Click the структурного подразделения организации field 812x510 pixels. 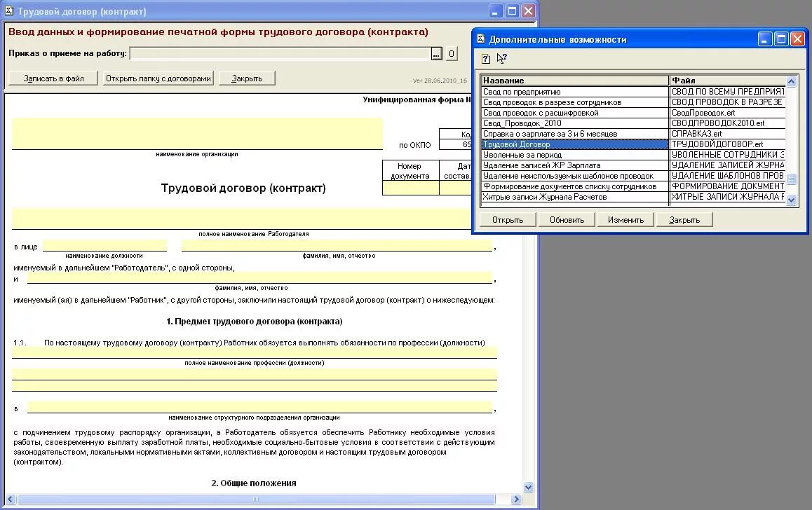coord(260,407)
